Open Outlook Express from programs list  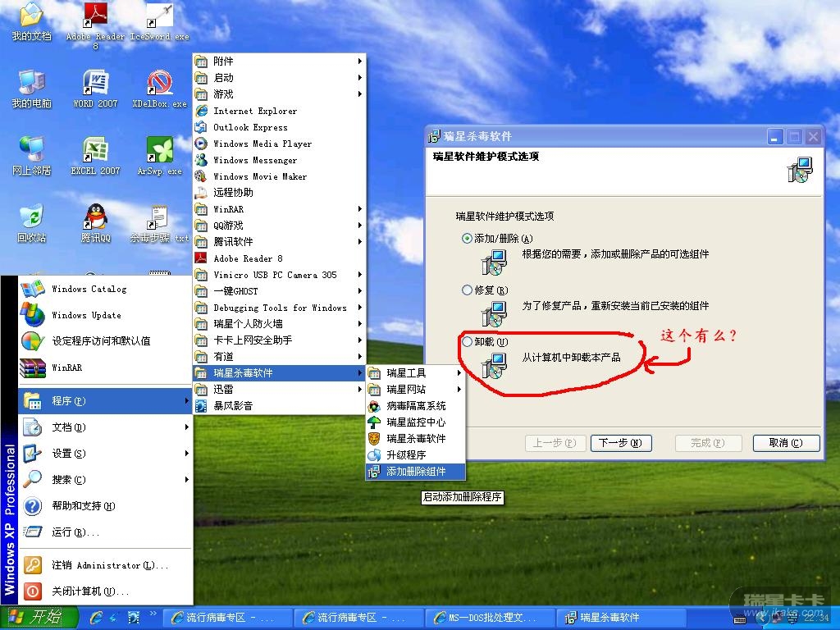pyautogui.click(x=279, y=127)
